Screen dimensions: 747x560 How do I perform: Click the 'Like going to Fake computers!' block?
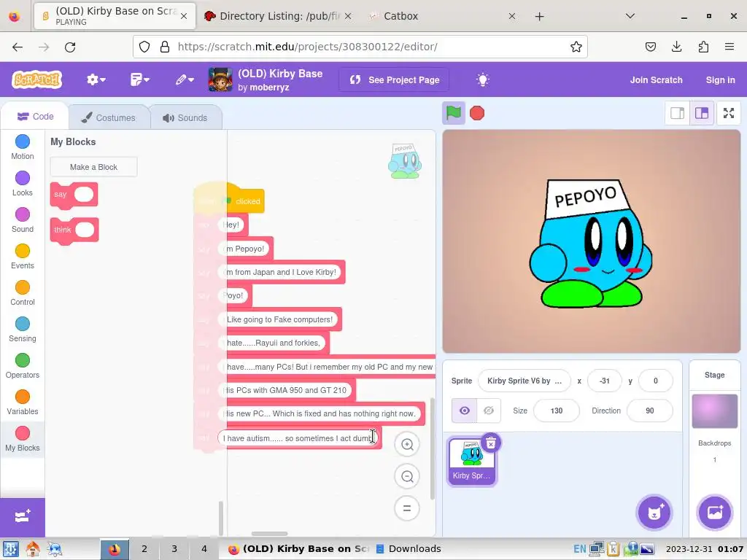pos(279,319)
